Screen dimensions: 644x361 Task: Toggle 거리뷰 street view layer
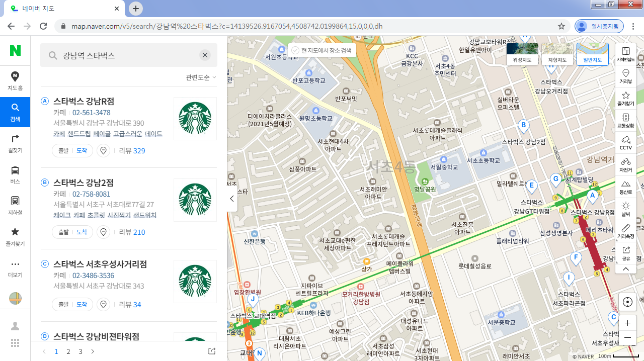coord(626,76)
